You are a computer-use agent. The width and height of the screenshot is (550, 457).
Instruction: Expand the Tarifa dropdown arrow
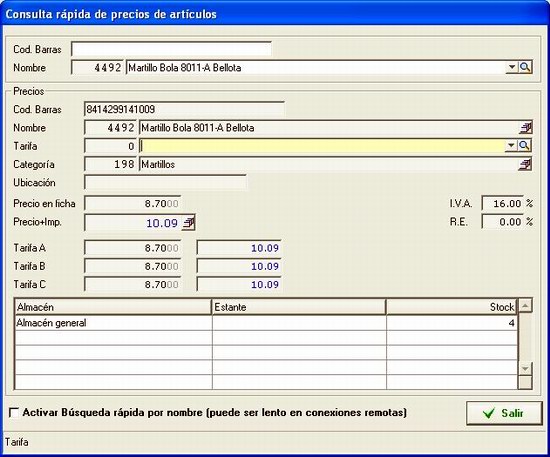(511, 145)
